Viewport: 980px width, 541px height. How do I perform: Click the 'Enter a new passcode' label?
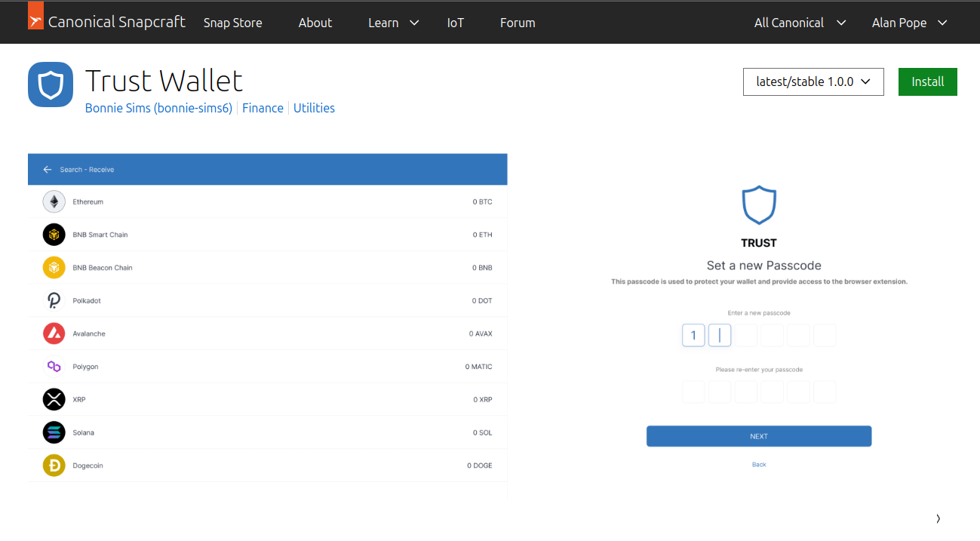(759, 312)
